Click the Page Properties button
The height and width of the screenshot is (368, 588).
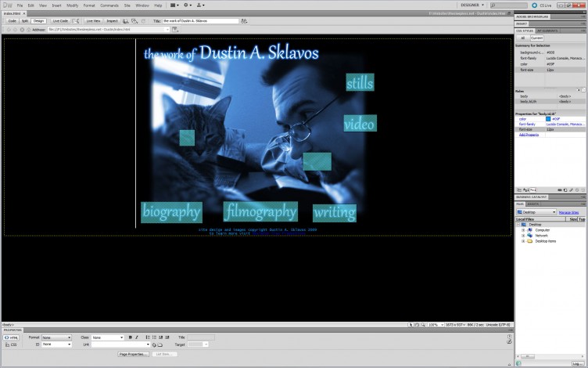134,354
